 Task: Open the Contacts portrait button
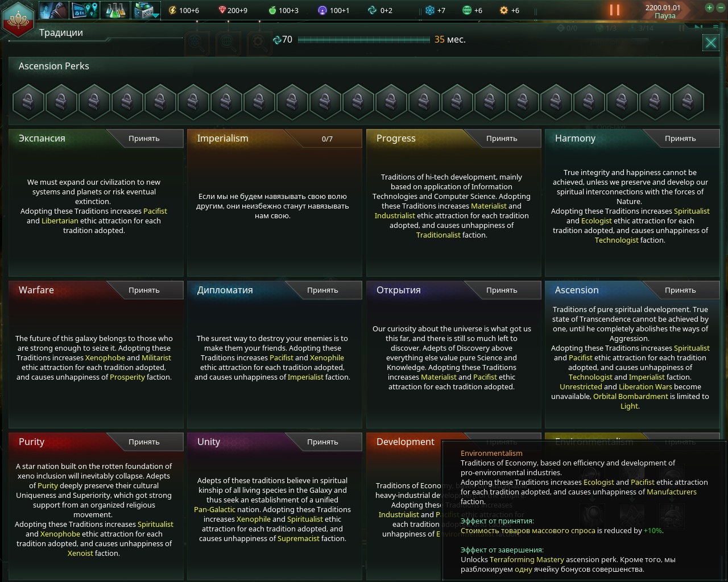54,10
